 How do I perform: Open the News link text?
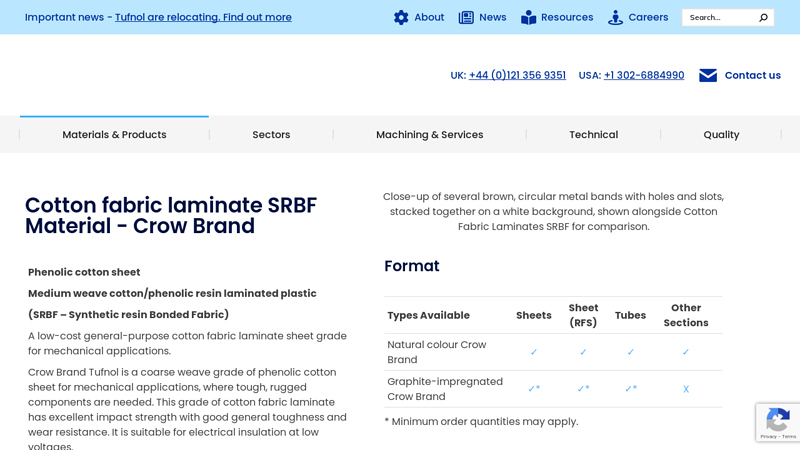[493, 17]
